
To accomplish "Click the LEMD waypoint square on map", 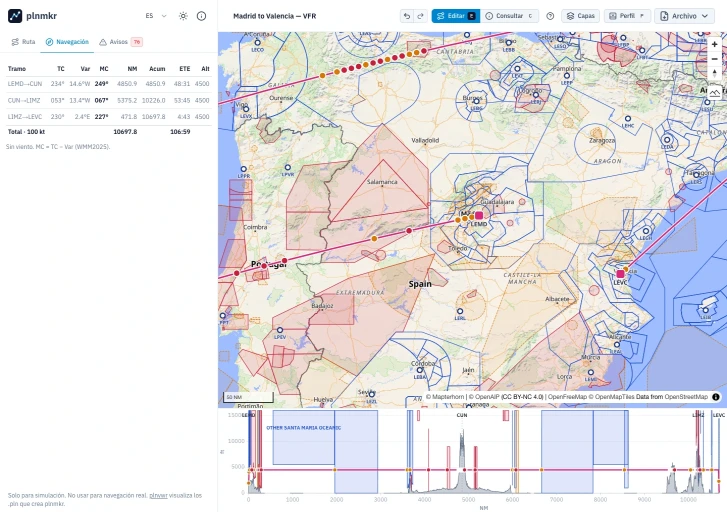I will (479, 215).
